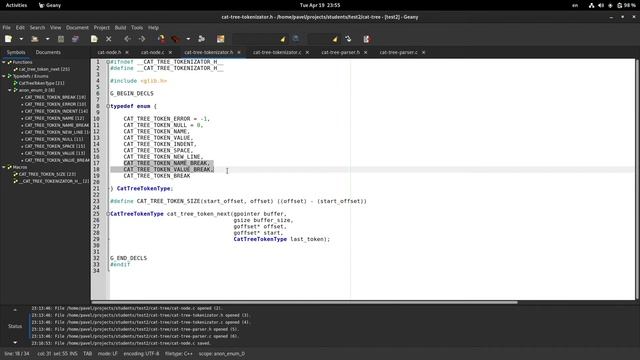The height and width of the screenshot is (360, 640).
Task: Switch to the cat-node.c tab
Action: coord(153,52)
